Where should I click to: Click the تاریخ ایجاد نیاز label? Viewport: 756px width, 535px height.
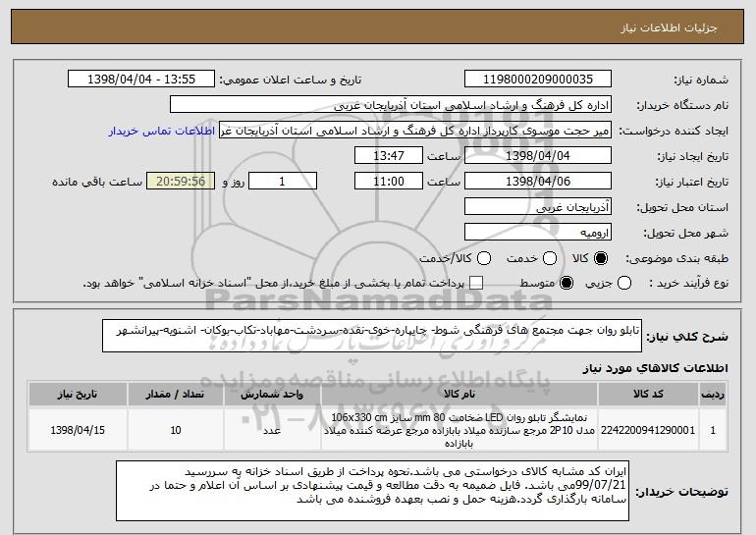(x=692, y=157)
